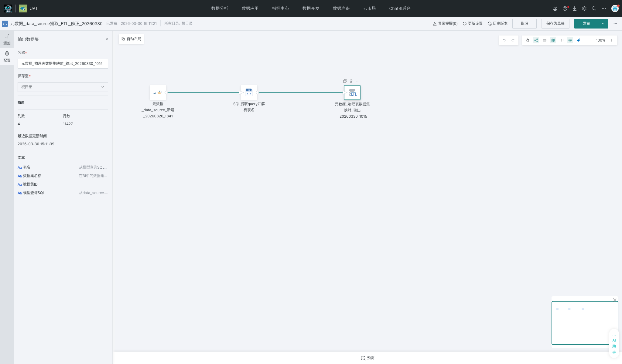
Task: Click the 自动布局 button
Action: tap(131, 39)
